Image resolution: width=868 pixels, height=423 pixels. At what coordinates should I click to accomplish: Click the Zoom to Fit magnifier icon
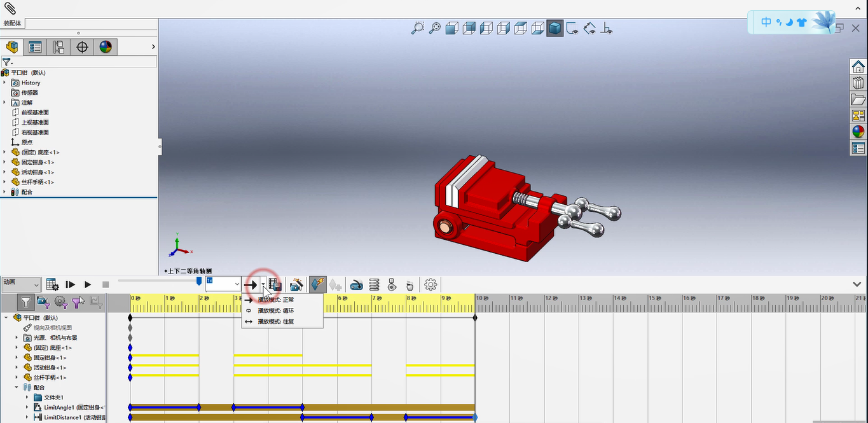click(x=435, y=28)
